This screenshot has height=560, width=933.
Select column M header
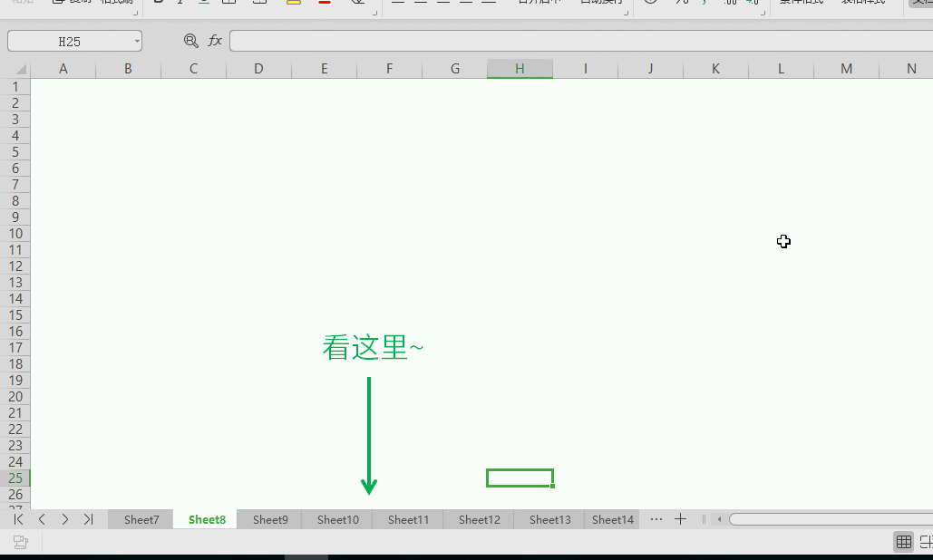click(846, 69)
